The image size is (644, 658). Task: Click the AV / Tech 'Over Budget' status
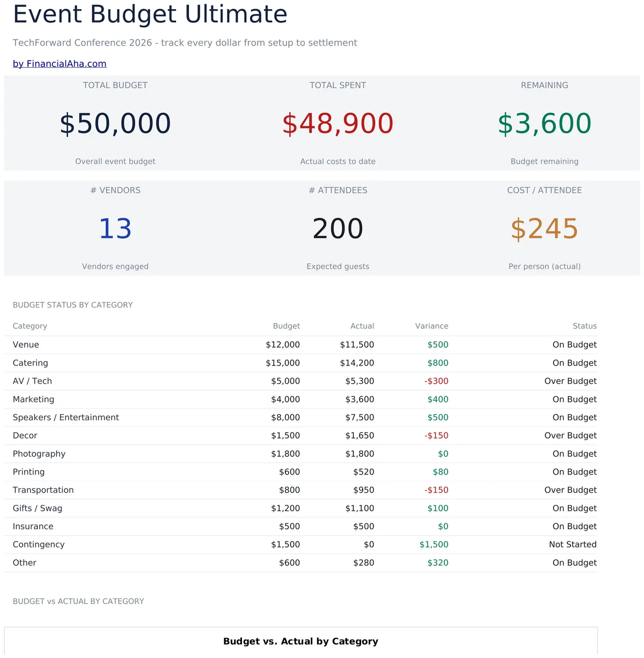[x=570, y=381]
